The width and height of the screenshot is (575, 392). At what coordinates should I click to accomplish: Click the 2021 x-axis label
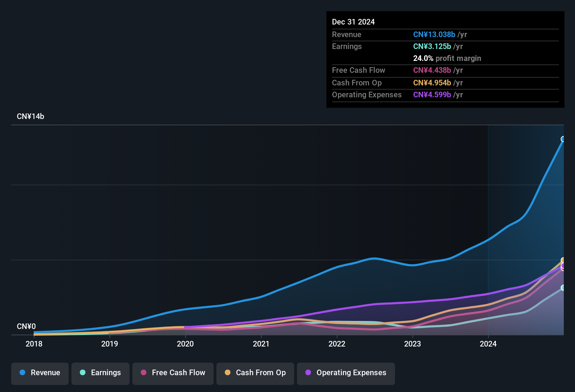(261, 344)
